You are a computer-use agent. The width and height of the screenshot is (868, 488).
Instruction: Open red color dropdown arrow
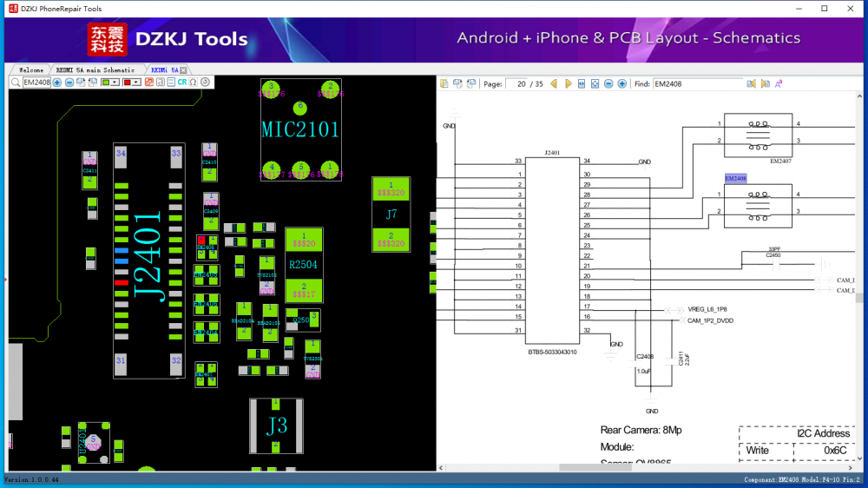pyautogui.click(x=137, y=82)
